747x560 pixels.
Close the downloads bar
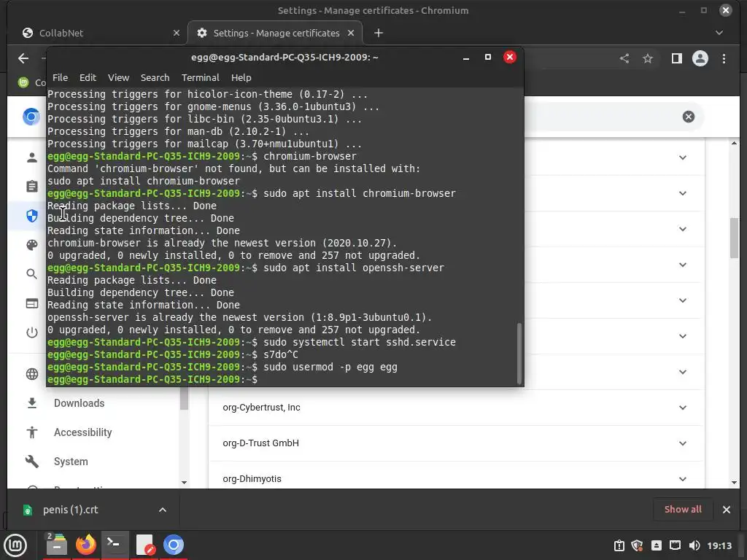727,510
